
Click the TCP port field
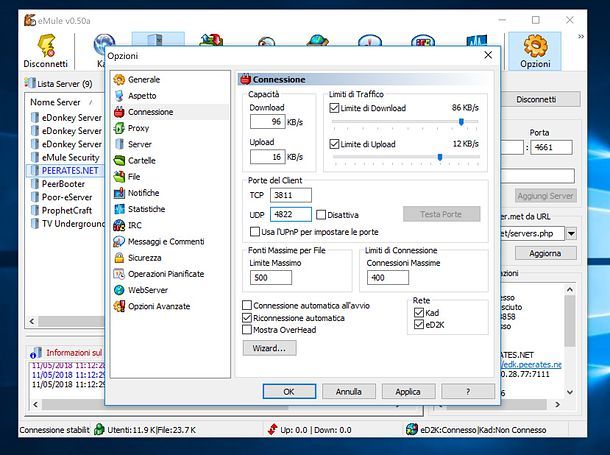coord(291,195)
